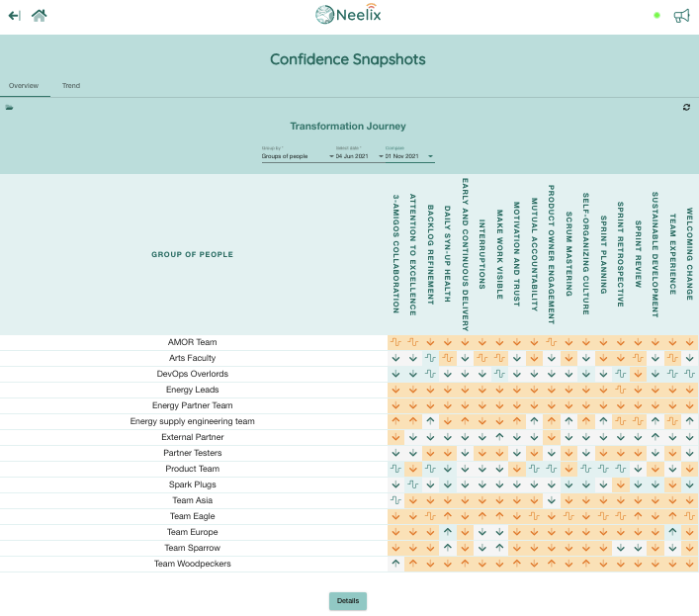
Task: Select the Energy Leads row name
Action: click(x=192, y=390)
